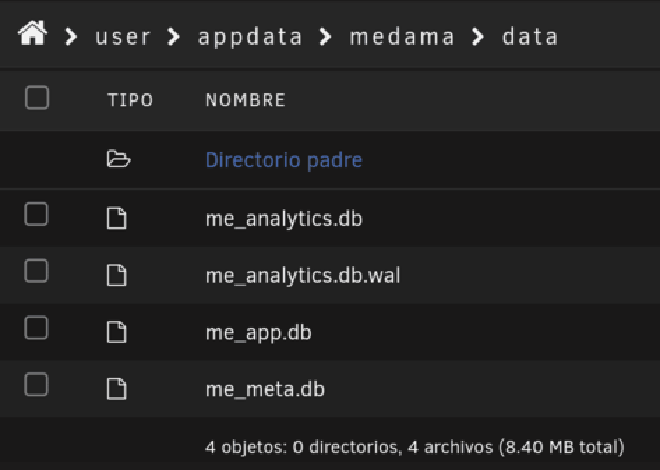Screen dimensions: 660x470
Task: Click the chevron before user breadcrumb
Action: click(71, 37)
